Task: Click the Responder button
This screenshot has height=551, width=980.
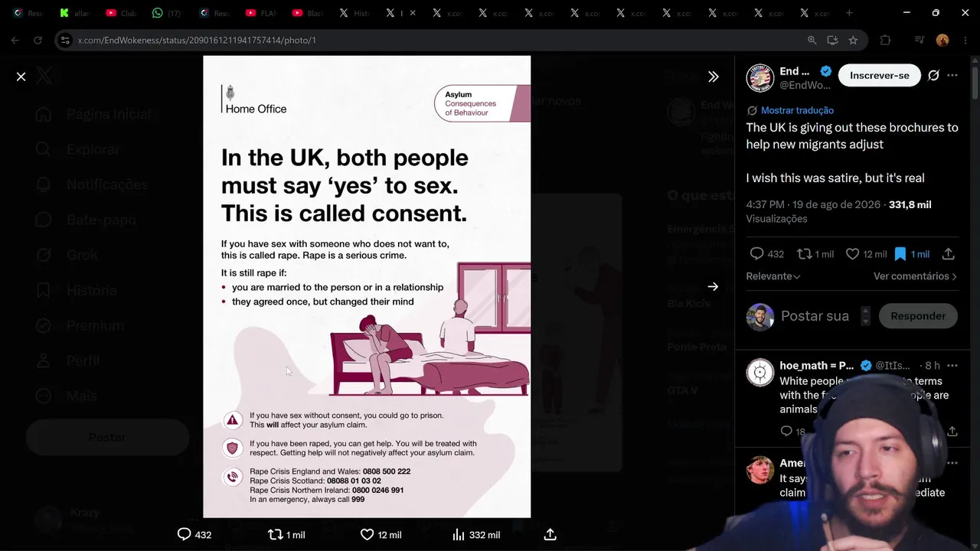Action: point(918,316)
